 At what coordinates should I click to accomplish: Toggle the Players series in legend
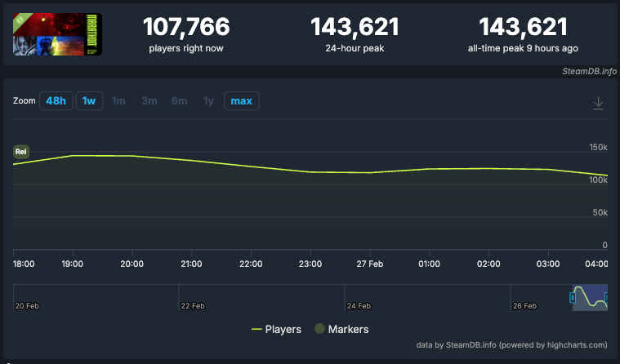point(276,329)
